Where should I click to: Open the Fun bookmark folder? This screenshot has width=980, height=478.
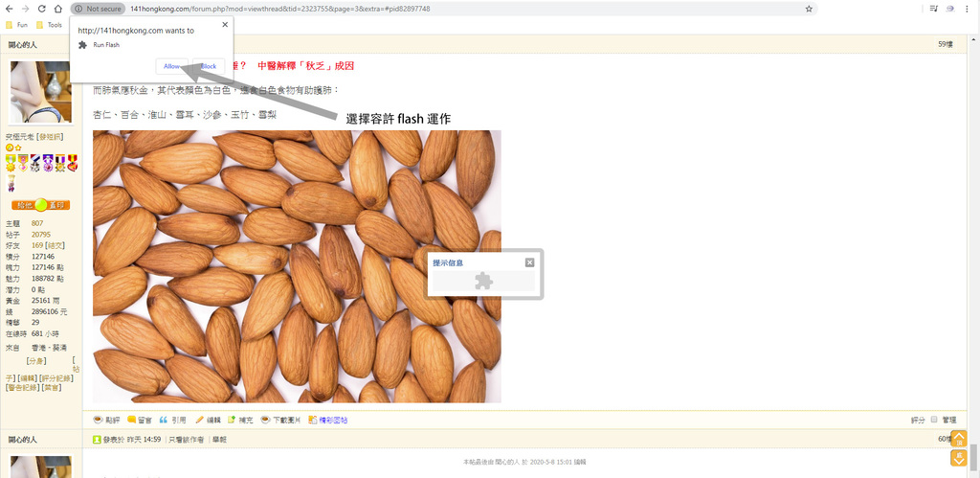point(17,25)
